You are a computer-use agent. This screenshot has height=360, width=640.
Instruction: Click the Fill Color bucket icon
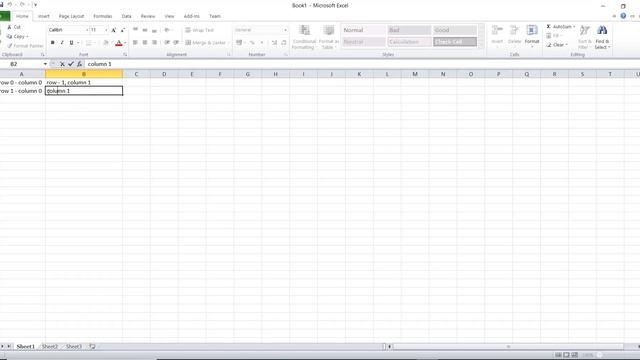point(106,42)
